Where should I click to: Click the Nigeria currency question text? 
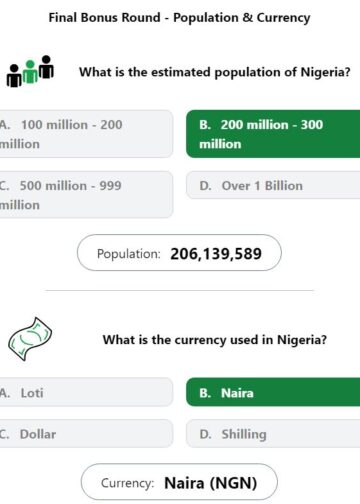[215, 340]
